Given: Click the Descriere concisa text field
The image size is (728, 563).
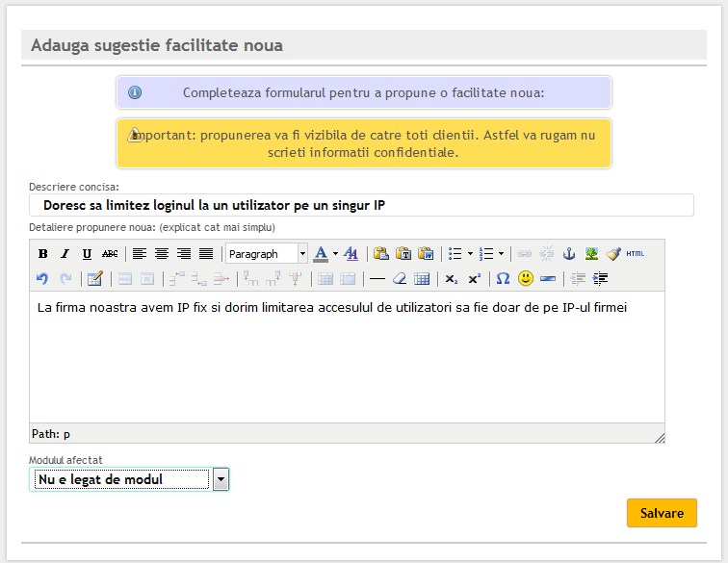Looking at the screenshot, I should tap(361, 205).
